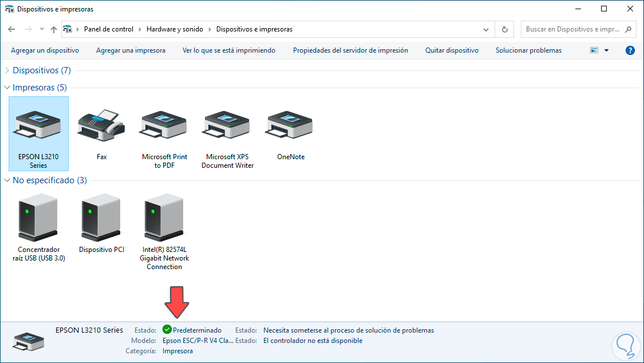Click Solucionar problemas
The width and height of the screenshot is (644, 363).
tap(528, 50)
